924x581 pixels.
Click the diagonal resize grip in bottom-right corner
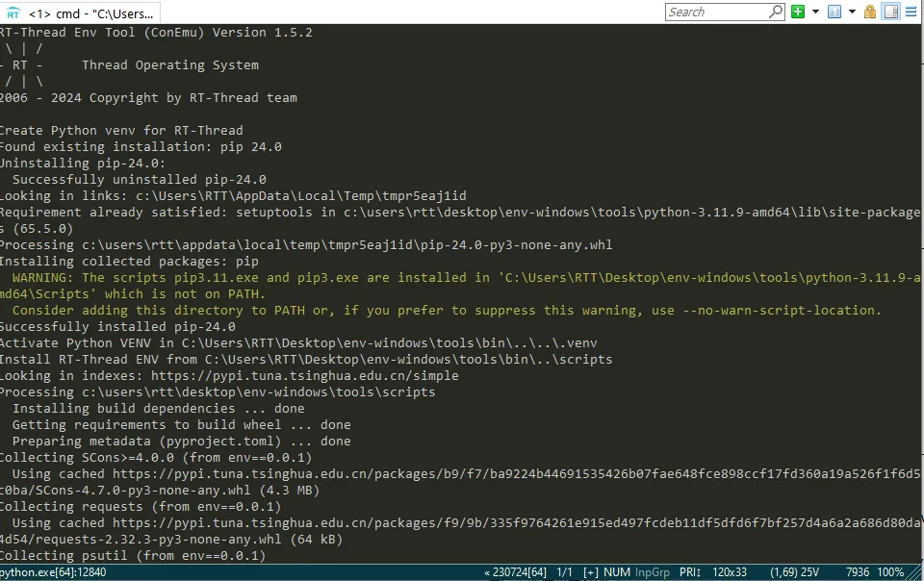click(x=917, y=572)
